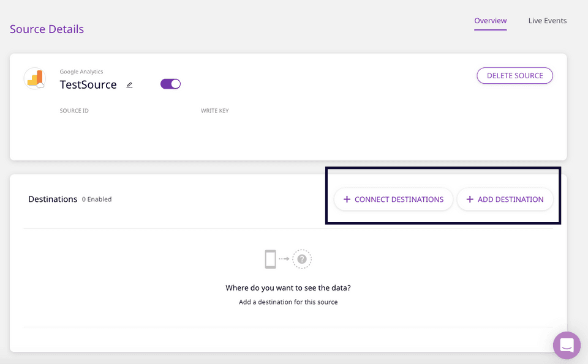Open the chat support widget
This screenshot has height=364, width=588.
point(566,345)
